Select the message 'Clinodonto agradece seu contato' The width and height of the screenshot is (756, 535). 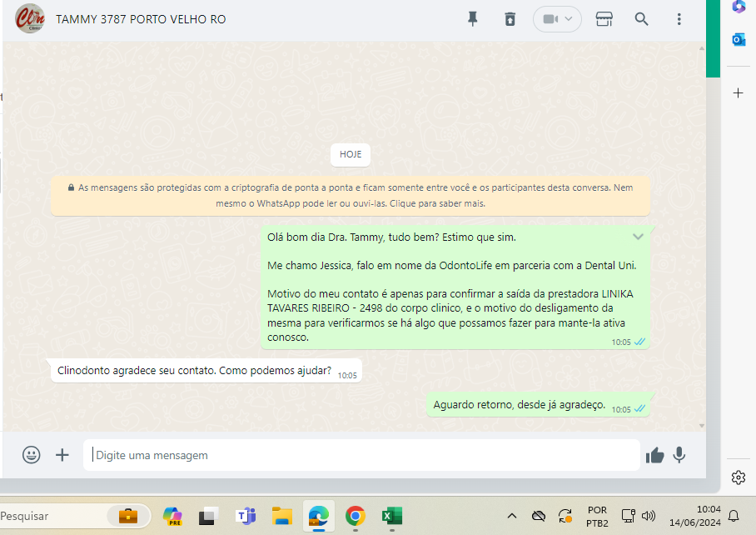point(206,371)
